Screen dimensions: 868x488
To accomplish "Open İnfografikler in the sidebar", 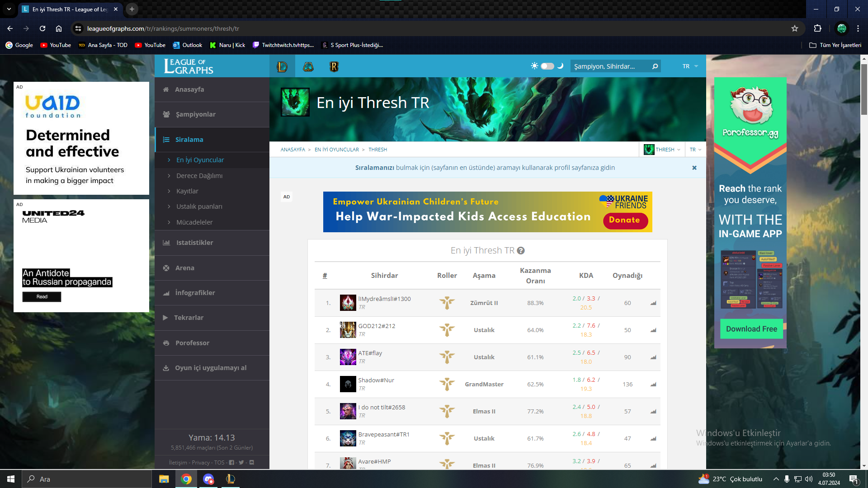I will coord(212,293).
